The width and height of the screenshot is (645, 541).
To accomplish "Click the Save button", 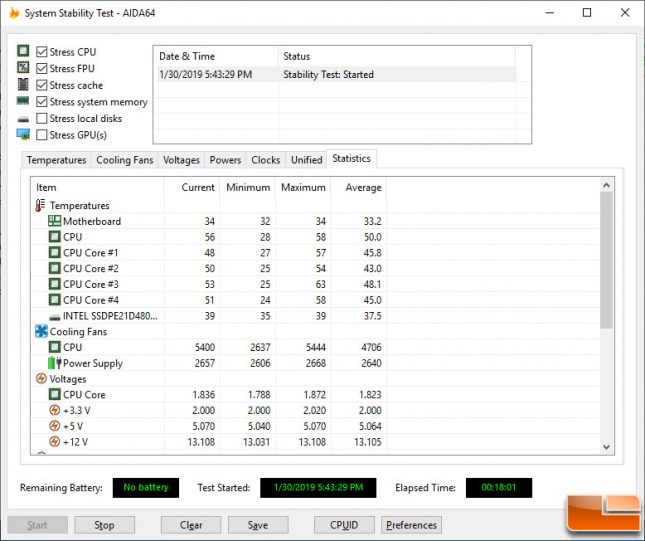I will tap(258, 525).
